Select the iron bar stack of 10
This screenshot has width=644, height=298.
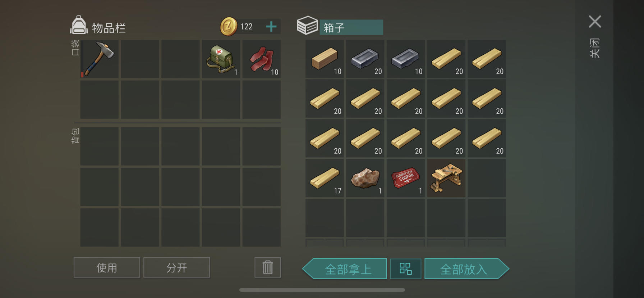406,59
